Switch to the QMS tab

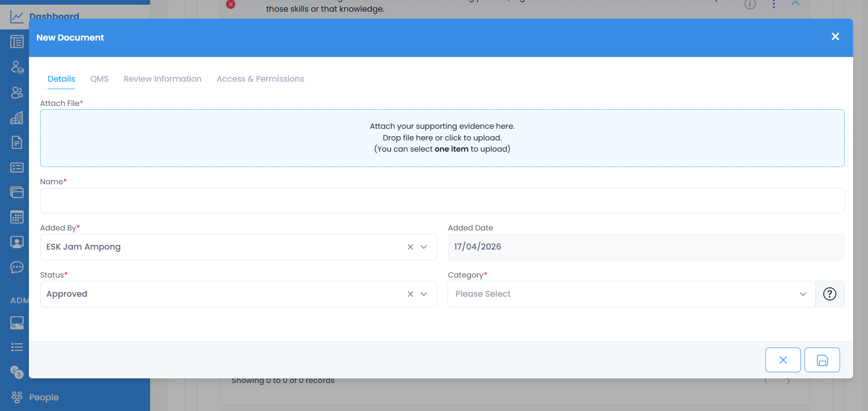click(x=99, y=79)
